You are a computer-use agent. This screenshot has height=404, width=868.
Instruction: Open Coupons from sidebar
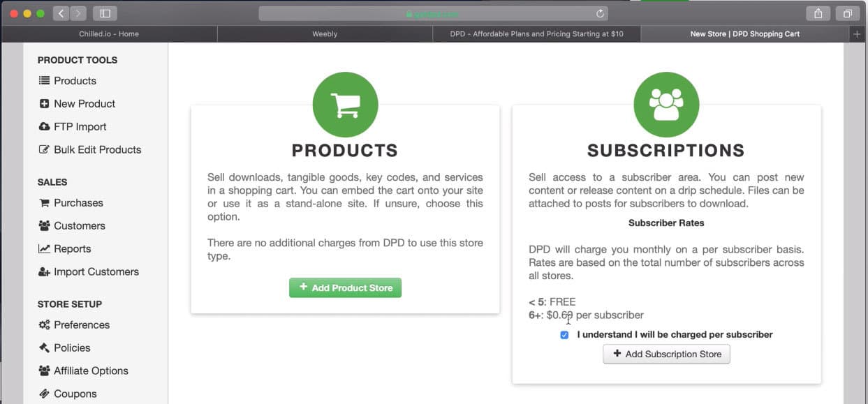75,394
